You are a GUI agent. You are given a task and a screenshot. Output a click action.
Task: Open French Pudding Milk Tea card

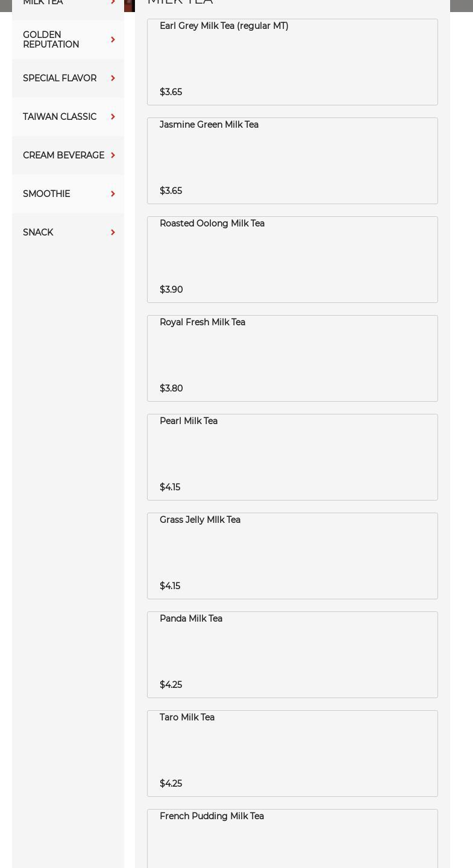tap(292, 838)
